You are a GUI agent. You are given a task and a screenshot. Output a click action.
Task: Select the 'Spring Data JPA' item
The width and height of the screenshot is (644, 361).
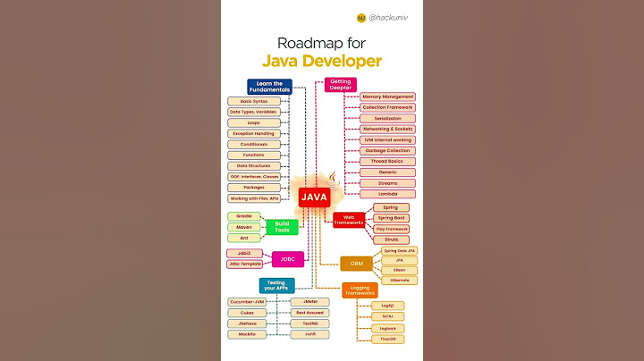(x=399, y=251)
